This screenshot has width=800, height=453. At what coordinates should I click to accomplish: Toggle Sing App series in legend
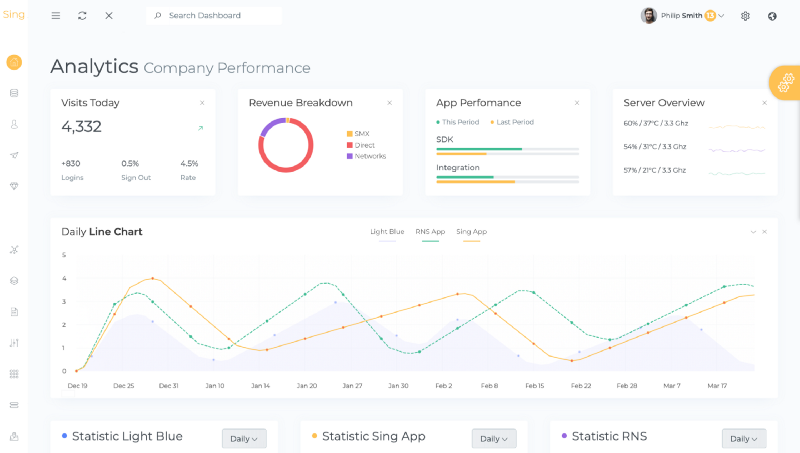coord(471,232)
